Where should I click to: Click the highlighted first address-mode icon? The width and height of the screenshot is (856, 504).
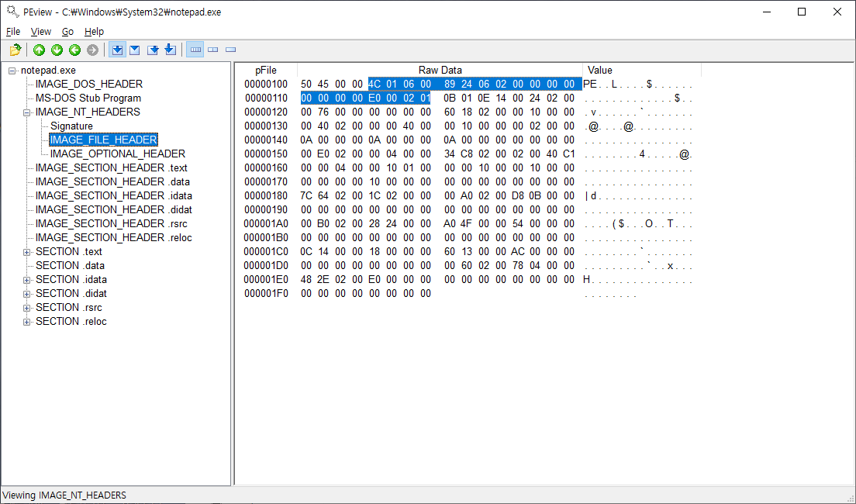[117, 50]
